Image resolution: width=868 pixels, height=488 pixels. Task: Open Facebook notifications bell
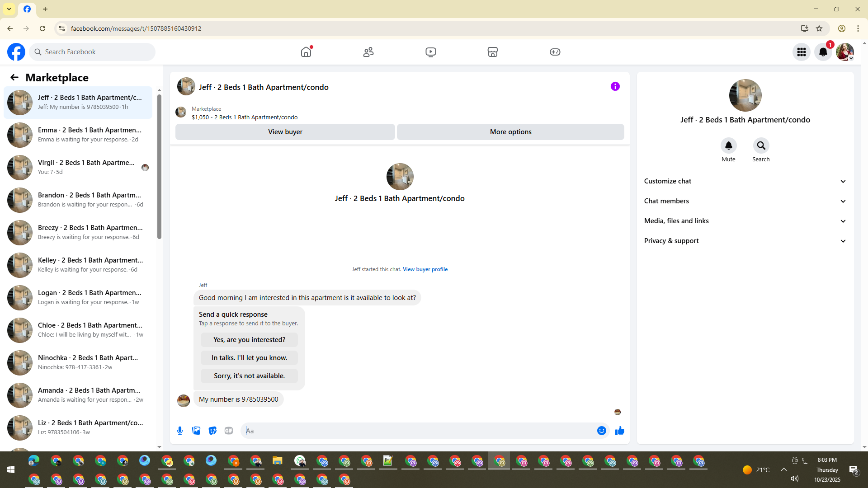click(823, 52)
